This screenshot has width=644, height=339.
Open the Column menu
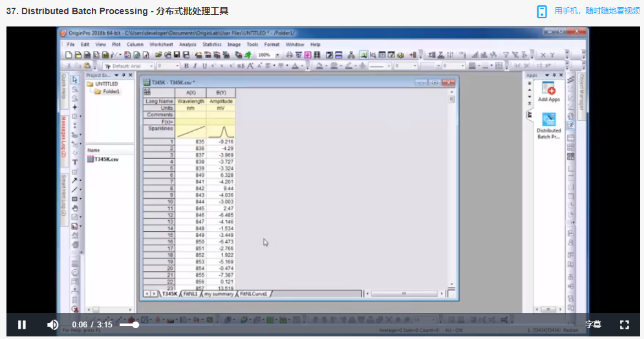pos(134,45)
